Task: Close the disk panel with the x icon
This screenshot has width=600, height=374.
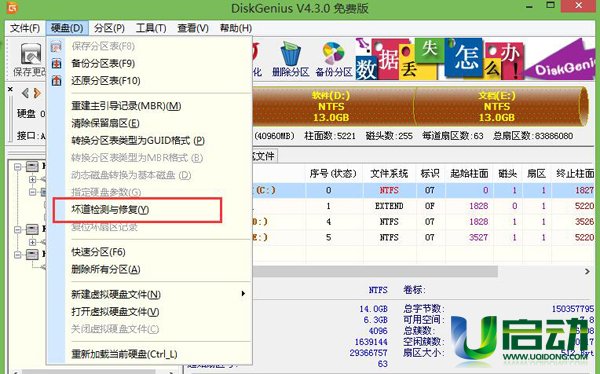Action: pyautogui.click(x=10, y=89)
